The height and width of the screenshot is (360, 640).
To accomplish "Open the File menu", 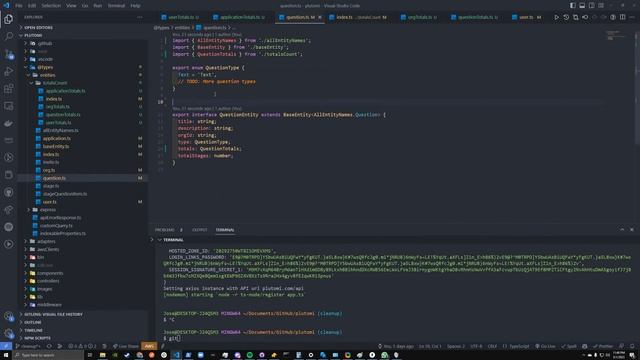I will coord(19,6).
